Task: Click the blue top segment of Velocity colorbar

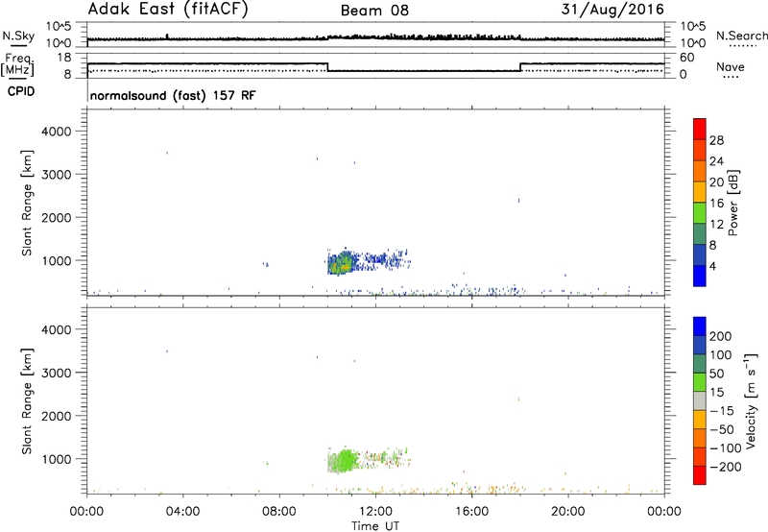Action: coord(700,326)
